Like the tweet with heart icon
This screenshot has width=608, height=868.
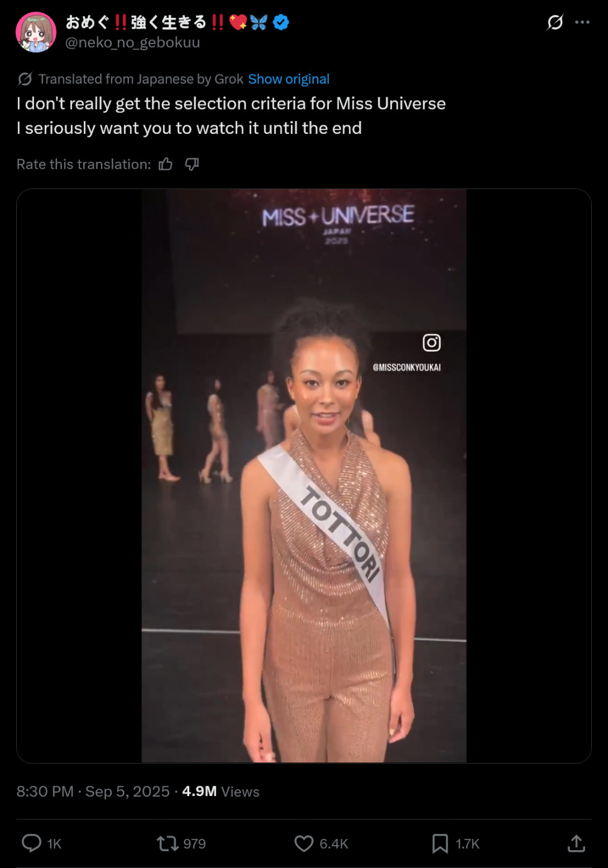303,844
